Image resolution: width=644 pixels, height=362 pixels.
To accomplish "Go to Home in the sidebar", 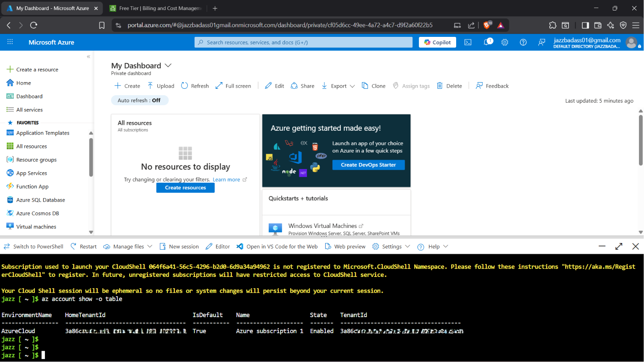I will click(19, 83).
